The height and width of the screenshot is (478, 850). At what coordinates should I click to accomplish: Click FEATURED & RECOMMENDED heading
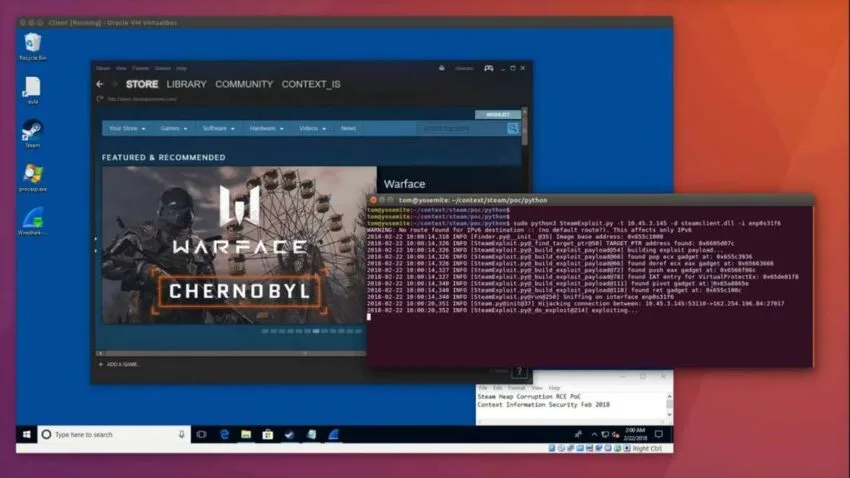[164, 157]
